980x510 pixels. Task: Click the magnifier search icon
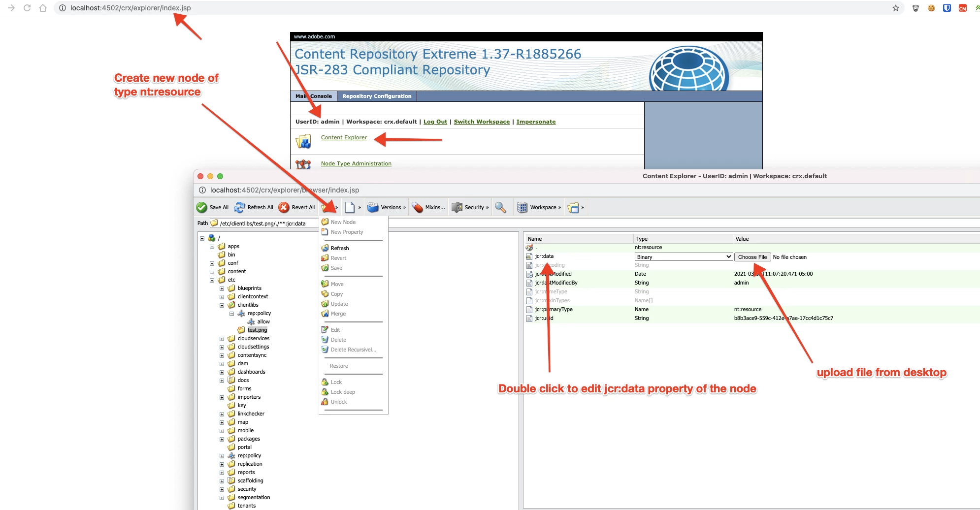500,207
